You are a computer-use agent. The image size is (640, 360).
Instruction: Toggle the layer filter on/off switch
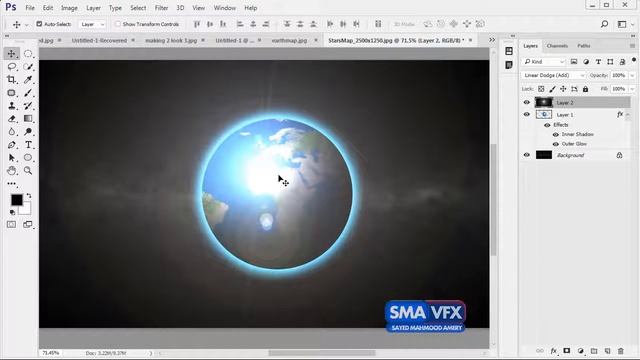pos(633,60)
